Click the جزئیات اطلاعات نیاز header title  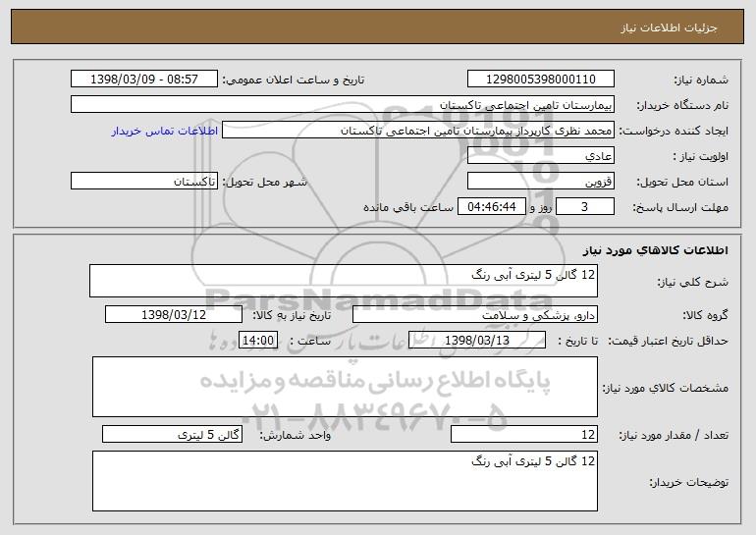pos(669,27)
